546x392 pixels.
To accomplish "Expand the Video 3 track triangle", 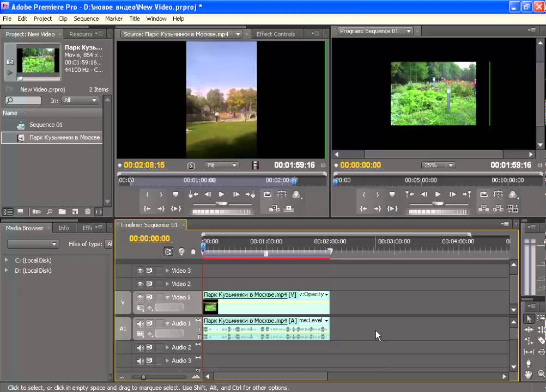I will click(167, 271).
